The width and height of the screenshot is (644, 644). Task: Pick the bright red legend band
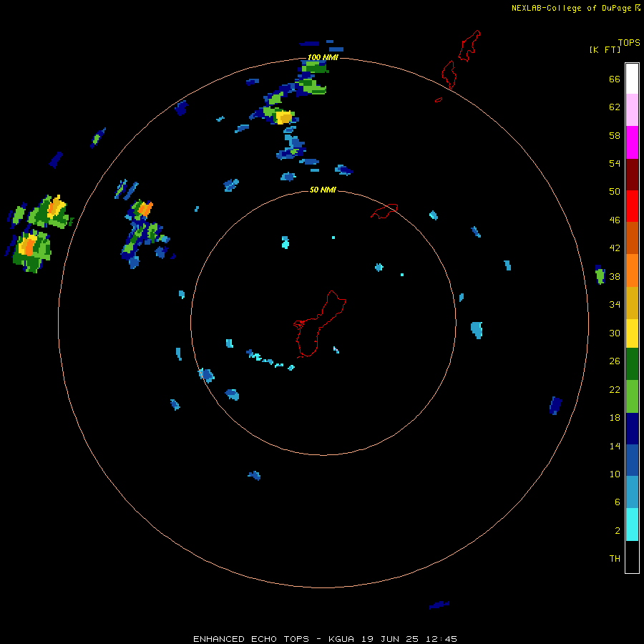(632, 206)
